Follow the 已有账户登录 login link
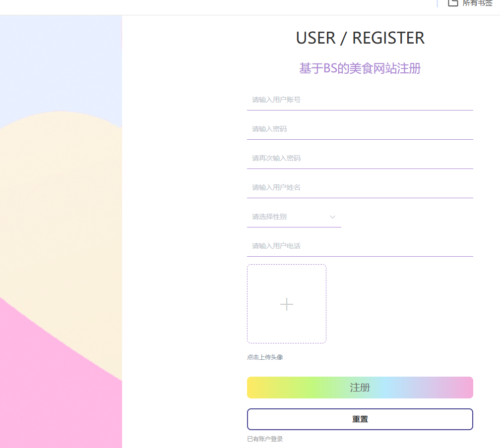The image size is (500, 448). (265, 439)
